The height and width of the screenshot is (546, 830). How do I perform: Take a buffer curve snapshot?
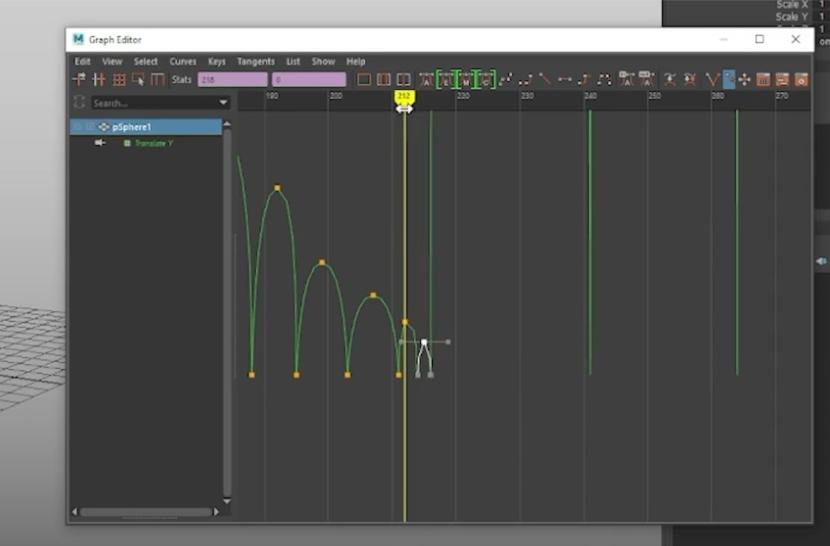coord(670,80)
